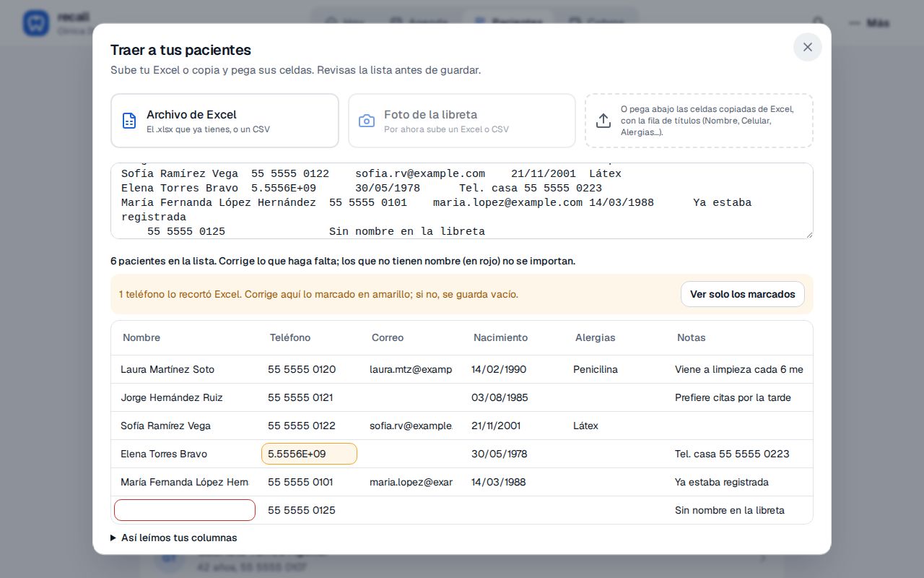Edit the laura.mtz email cell

pyautogui.click(x=411, y=369)
